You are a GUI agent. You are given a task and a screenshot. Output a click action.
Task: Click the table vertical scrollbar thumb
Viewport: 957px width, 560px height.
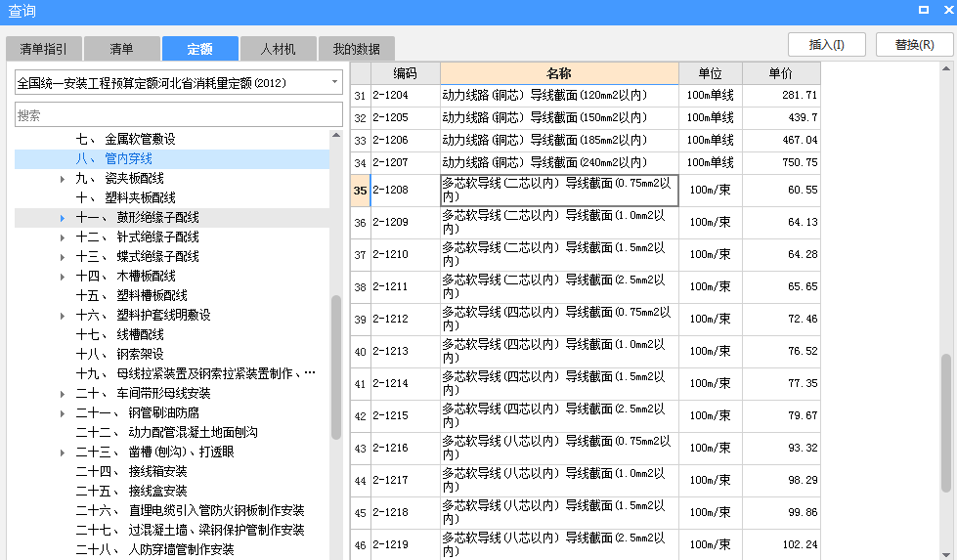tap(946, 423)
